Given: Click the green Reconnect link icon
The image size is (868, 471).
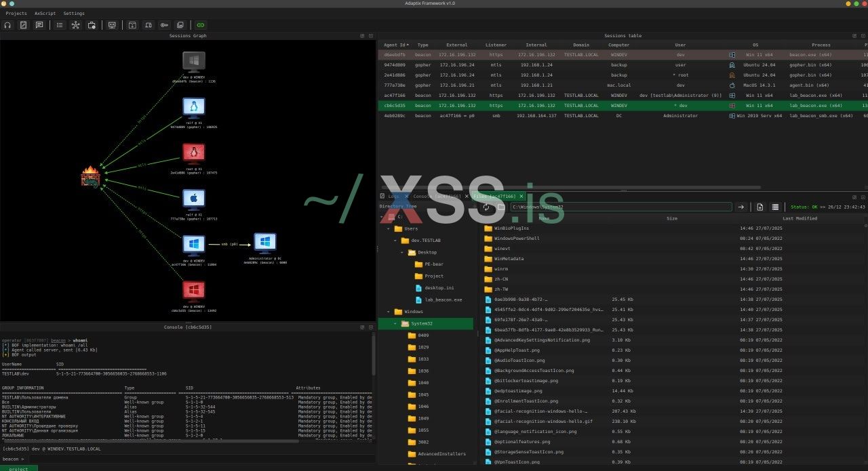Looking at the screenshot, I should tap(200, 25).
